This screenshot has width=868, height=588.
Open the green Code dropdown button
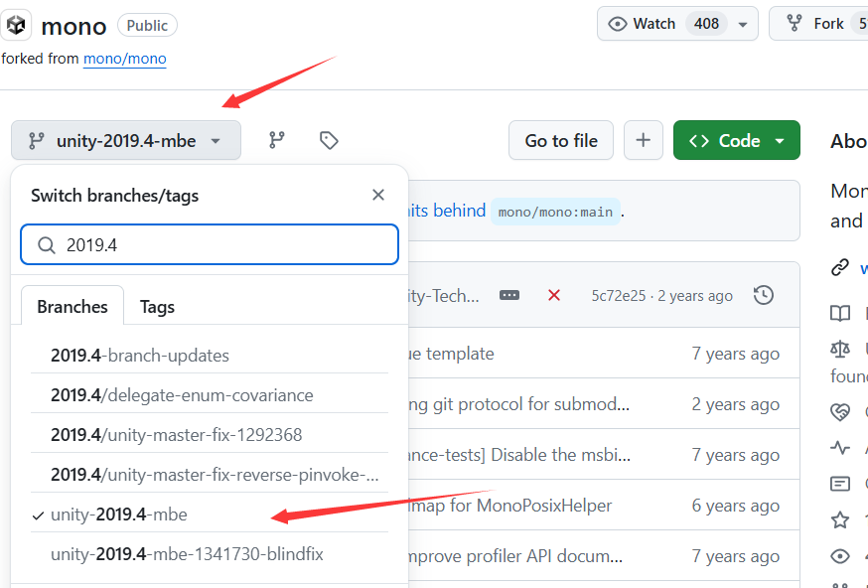(736, 141)
